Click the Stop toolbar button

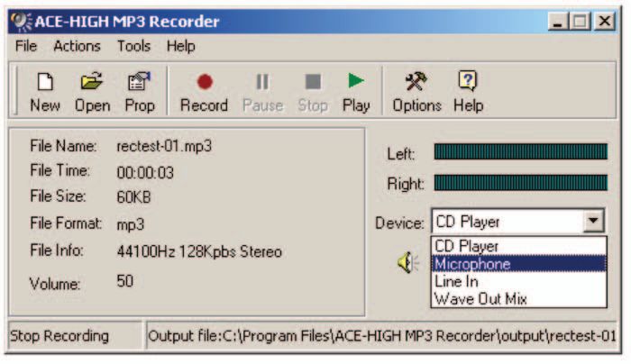click(313, 92)
